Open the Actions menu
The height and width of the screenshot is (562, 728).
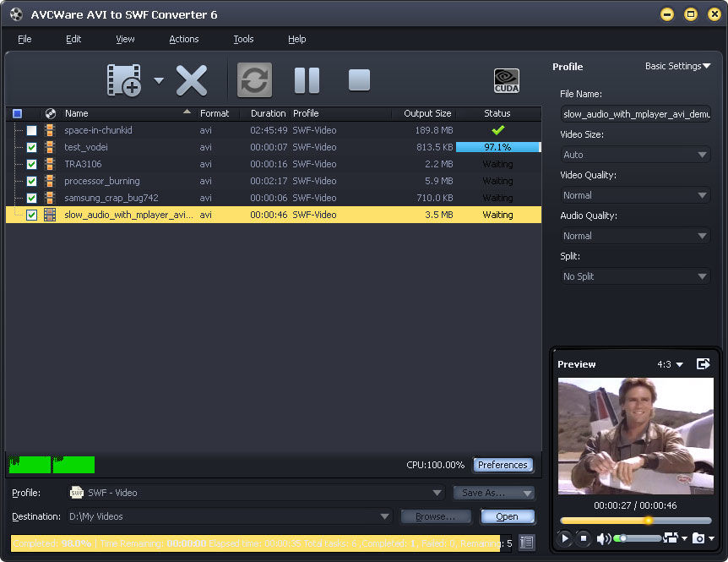(184, 39)
